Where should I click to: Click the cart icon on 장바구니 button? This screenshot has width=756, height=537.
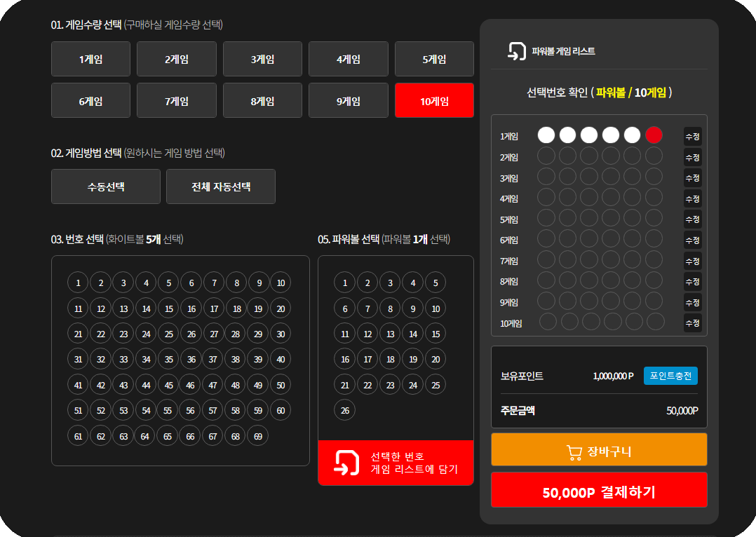(574, 452)
